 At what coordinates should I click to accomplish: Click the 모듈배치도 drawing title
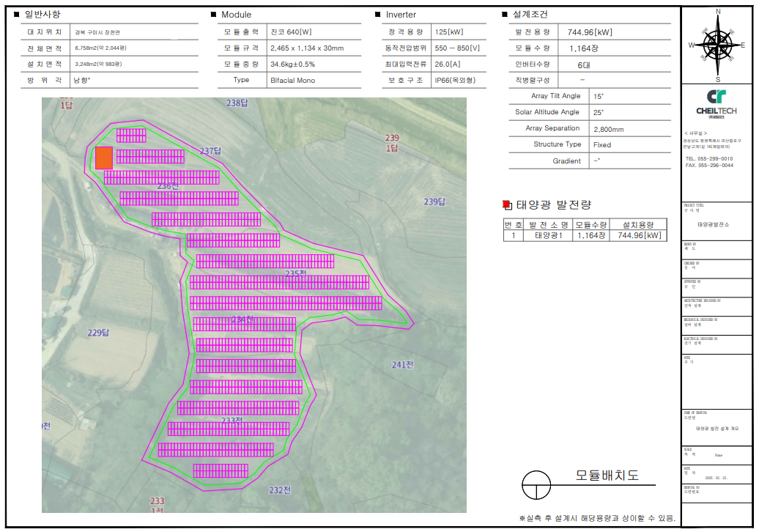pyautogui.click(x=606, y=476)
